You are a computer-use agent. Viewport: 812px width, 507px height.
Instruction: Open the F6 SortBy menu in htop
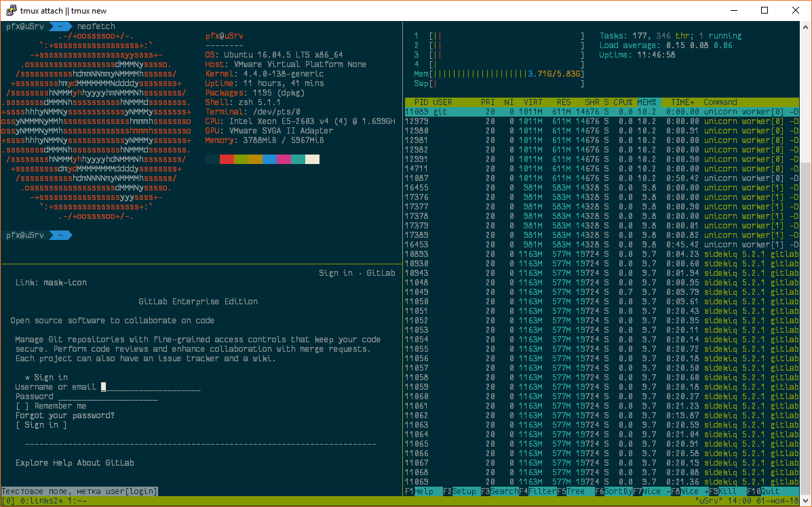tap(614, 491)
